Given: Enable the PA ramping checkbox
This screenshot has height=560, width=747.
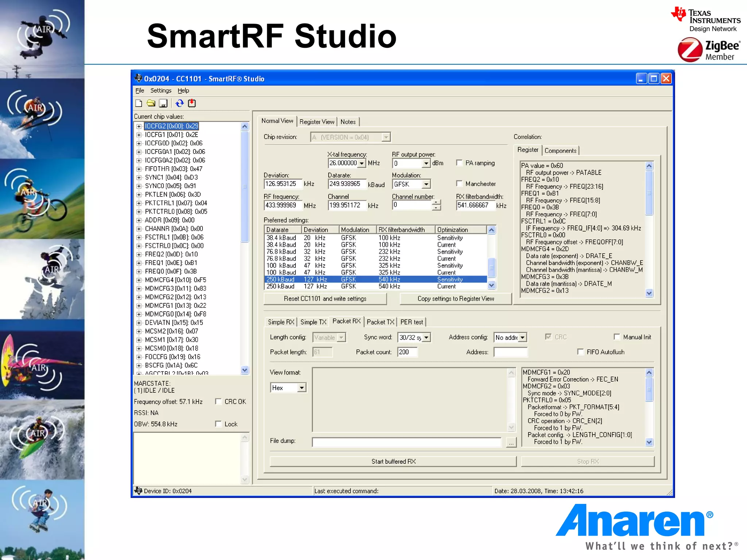Looking at the screenshot, I should pos(460,163).
